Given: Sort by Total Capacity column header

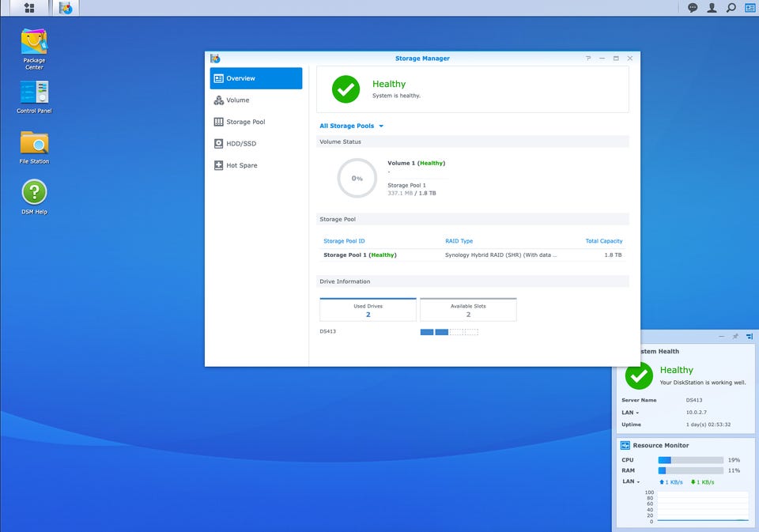Looking at the screenshot, I should (x=603, y=241).
